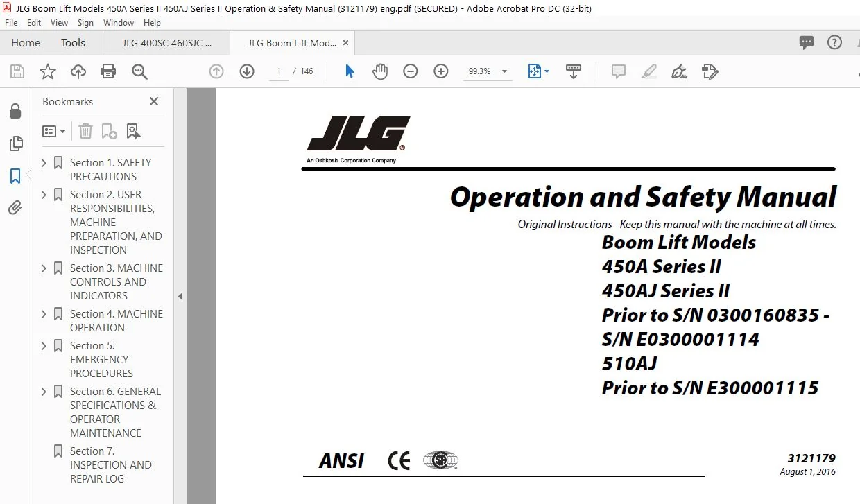This screenshot has width=860, height=504.
Task: Toggle the Bookmarks panel icon
Action: (15, 176)
